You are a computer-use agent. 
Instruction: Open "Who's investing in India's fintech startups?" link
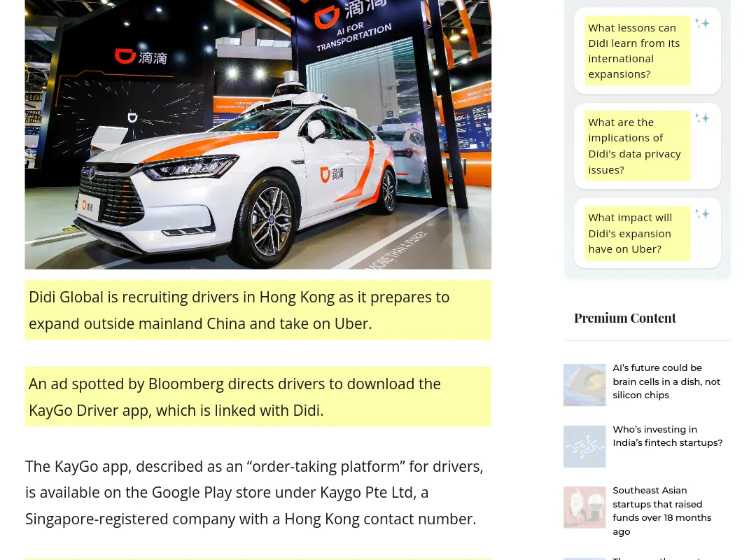(667, 436)
